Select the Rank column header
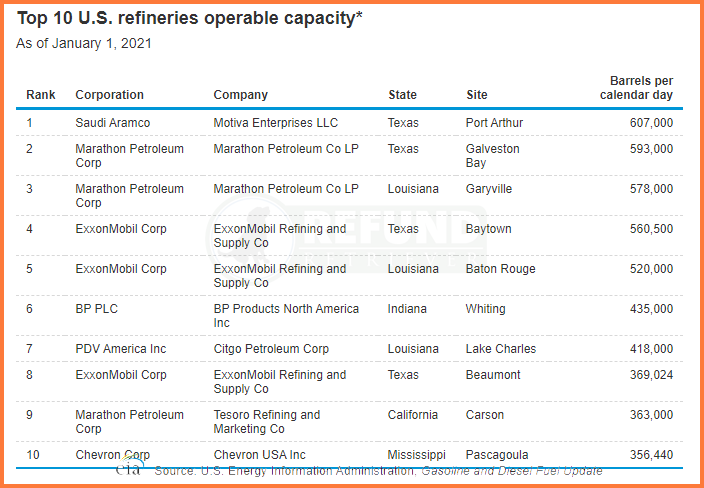Screen dimensions: 704x488 pos(41,95)
